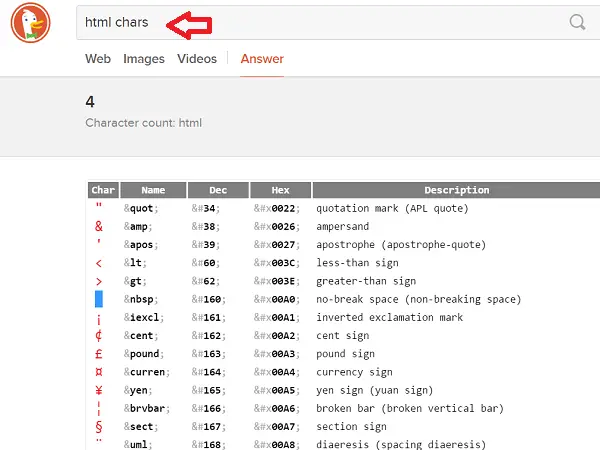The width and height of the screenshot is (600, 450).
Task: Click the Name column header
Action: 153,190
